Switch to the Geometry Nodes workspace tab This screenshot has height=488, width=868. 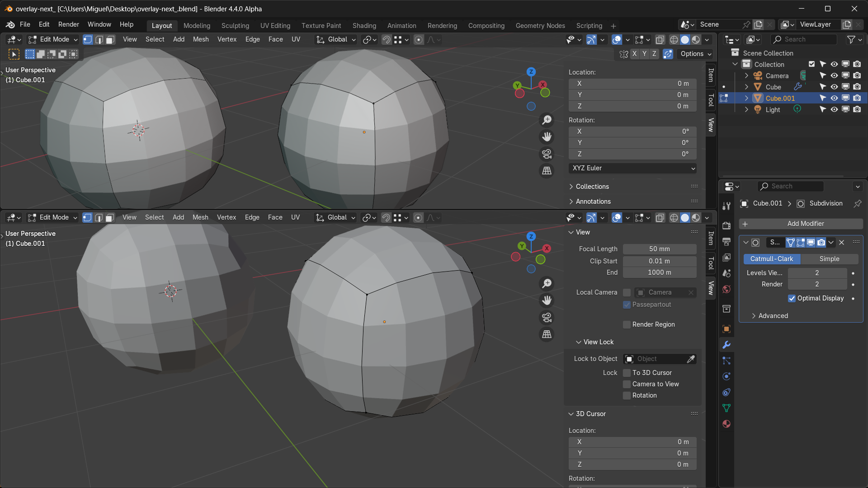(540, 26)
